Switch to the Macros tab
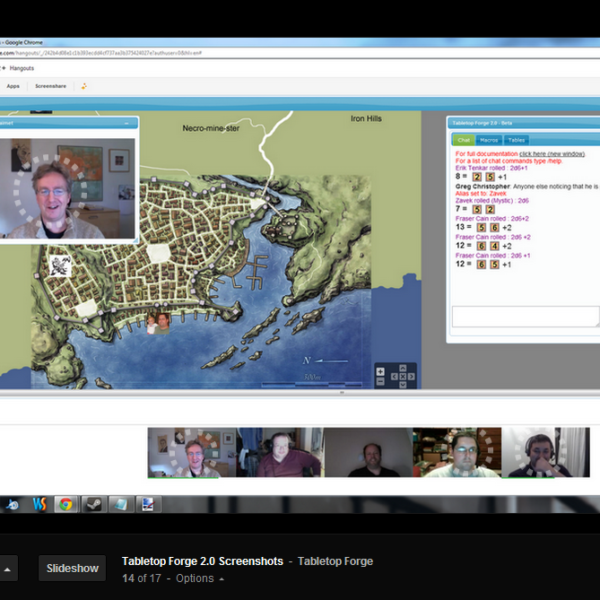This screenshot has height=600, width=600. tap(489, 140)
